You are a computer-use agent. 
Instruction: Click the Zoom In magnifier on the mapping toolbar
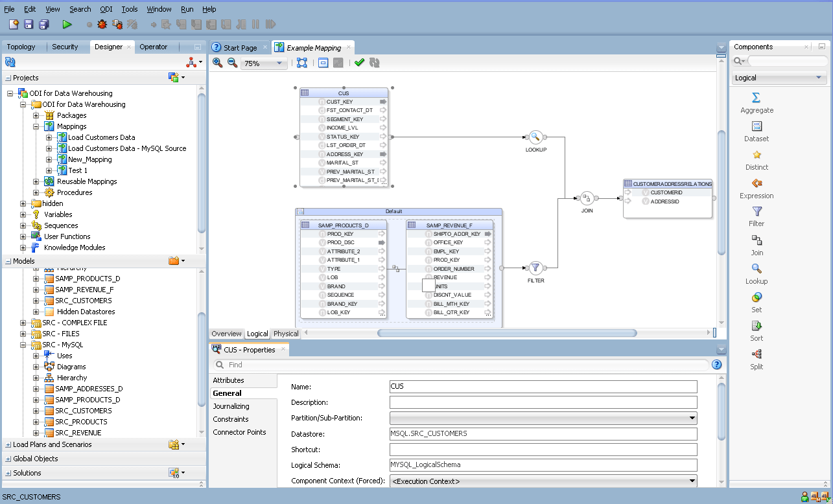(x=218, y=63)
